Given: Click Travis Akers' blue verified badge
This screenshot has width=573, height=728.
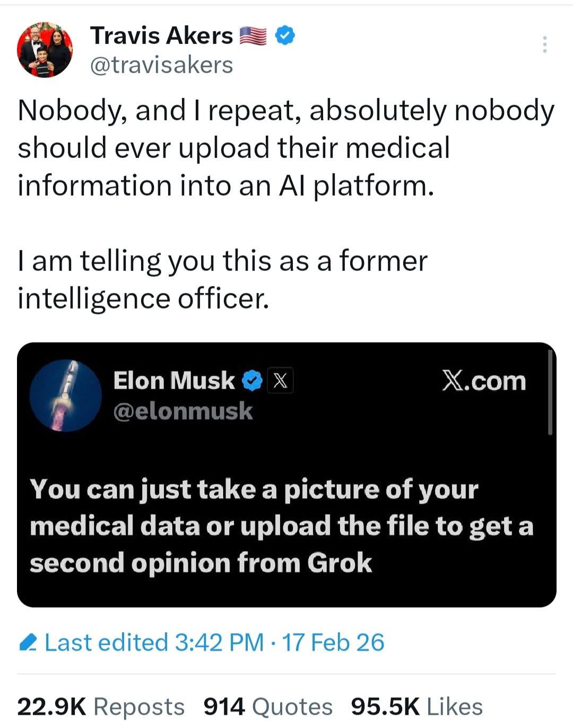Looking at the screenshot, I should click(x=285, y=36).
